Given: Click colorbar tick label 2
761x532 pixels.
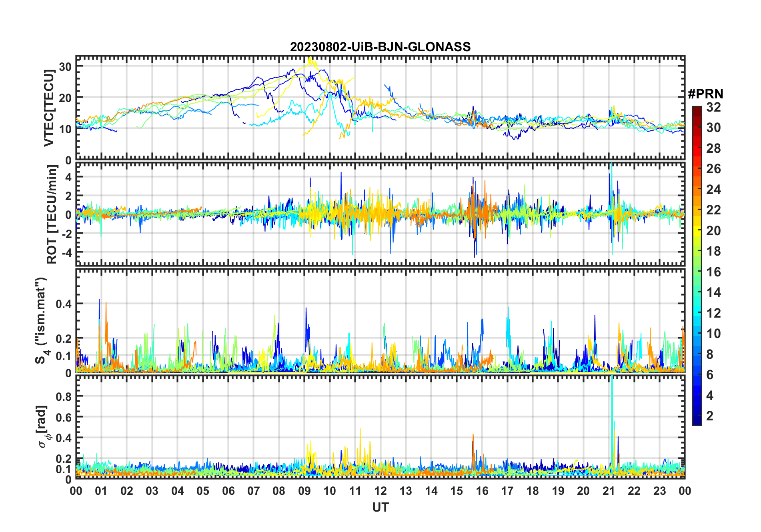Looking at the screenshot, I should point(710,416).
